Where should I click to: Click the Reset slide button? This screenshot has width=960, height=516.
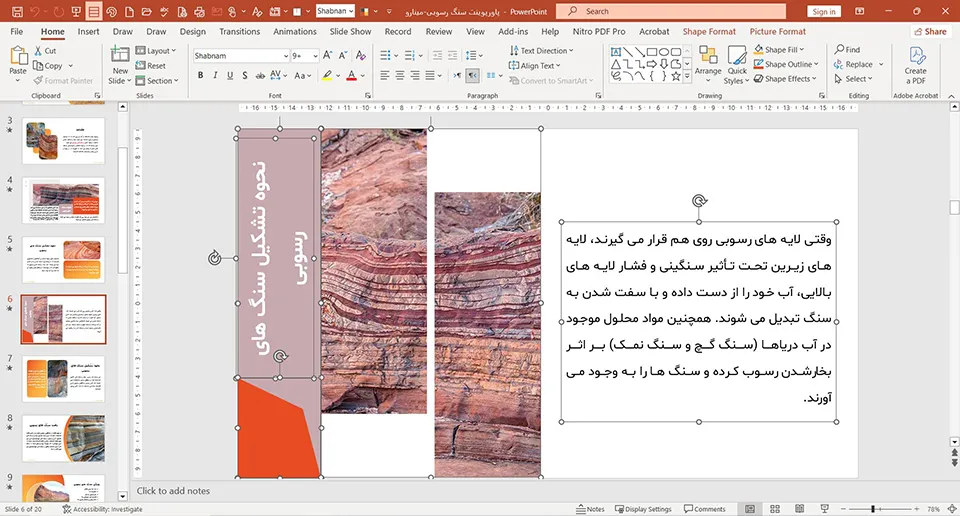151,65
